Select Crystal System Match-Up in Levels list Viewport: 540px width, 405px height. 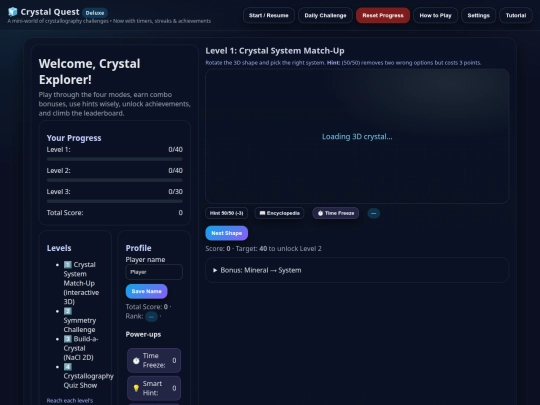click(x=81, y=283)
